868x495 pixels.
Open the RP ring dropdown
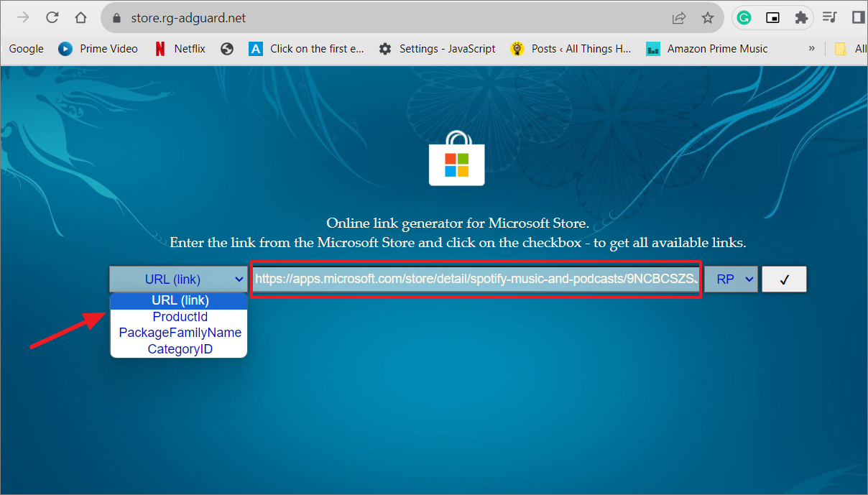click(x=731, y=279)
